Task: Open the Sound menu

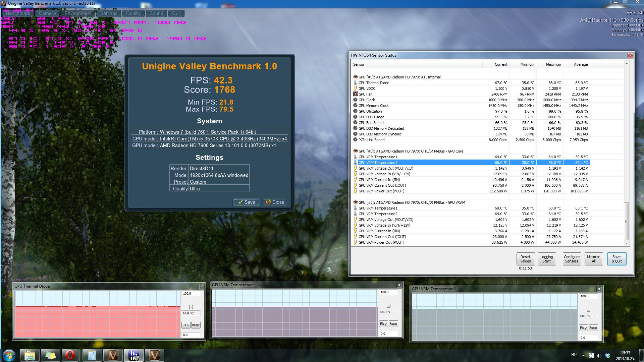Action: [x=156, y=13]
